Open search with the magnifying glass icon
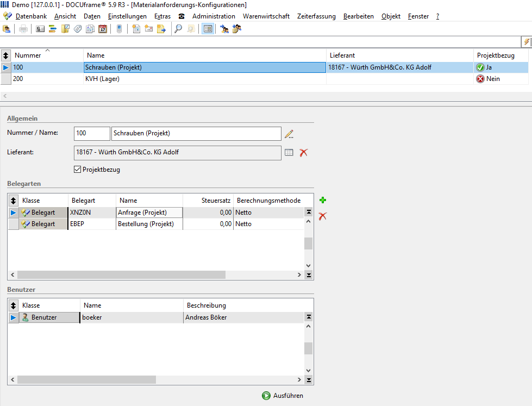This screenshot has height=406, width=532. (x=178, y=29)
